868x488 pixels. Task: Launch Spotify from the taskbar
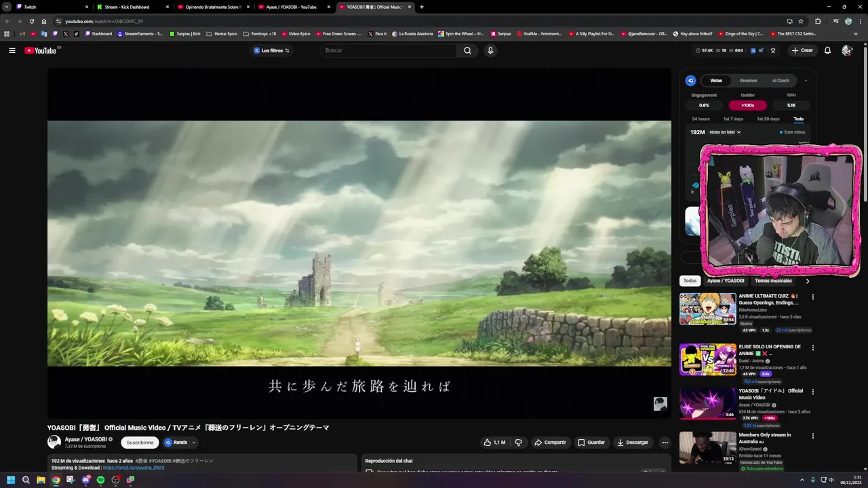[100, 480]
